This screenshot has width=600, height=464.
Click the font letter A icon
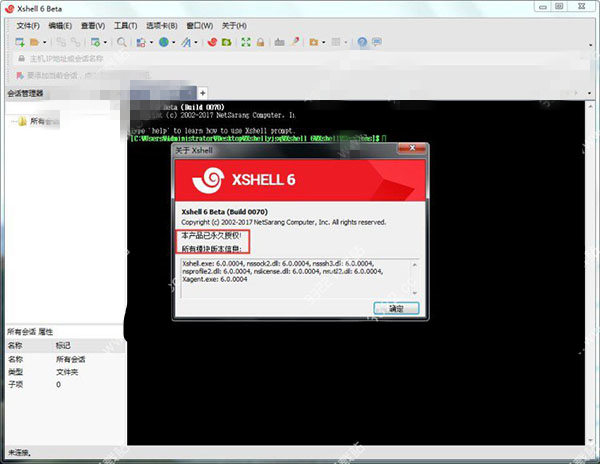[x=186, y=42]
